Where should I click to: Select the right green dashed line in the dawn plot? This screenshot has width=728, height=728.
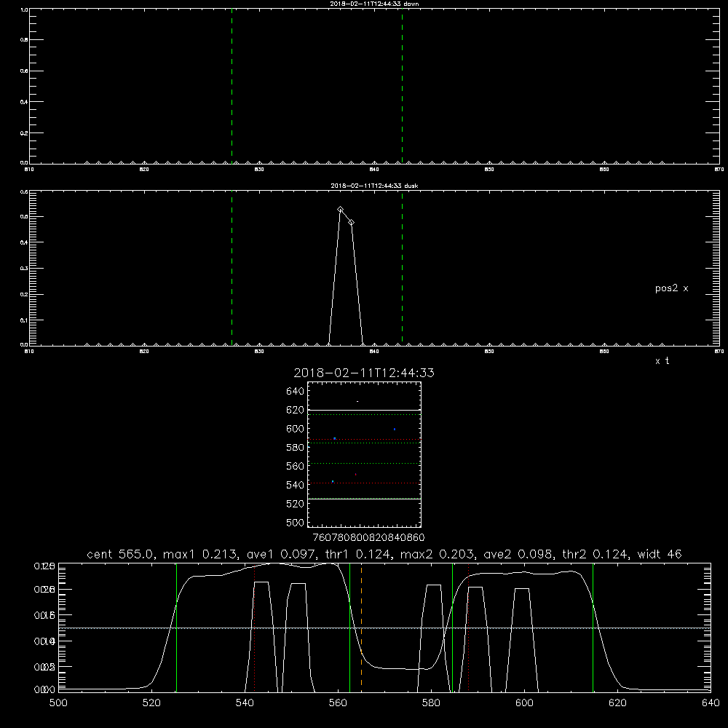(x=402, y=86)
